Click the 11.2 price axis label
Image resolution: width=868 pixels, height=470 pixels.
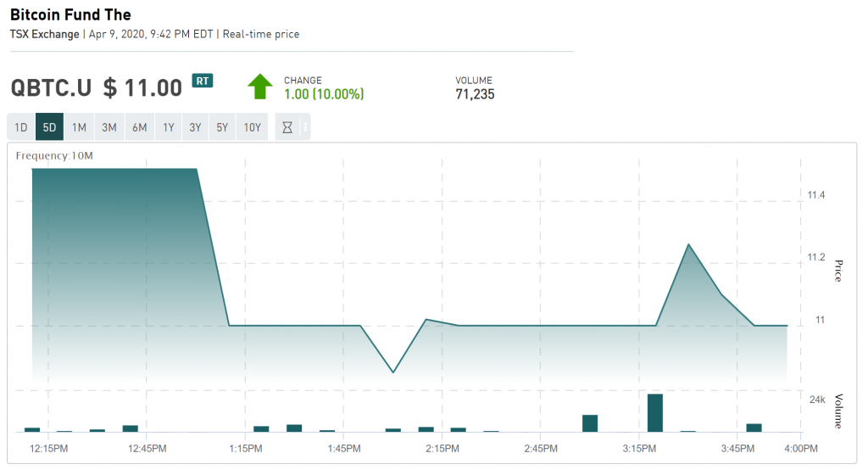[816, 257]
